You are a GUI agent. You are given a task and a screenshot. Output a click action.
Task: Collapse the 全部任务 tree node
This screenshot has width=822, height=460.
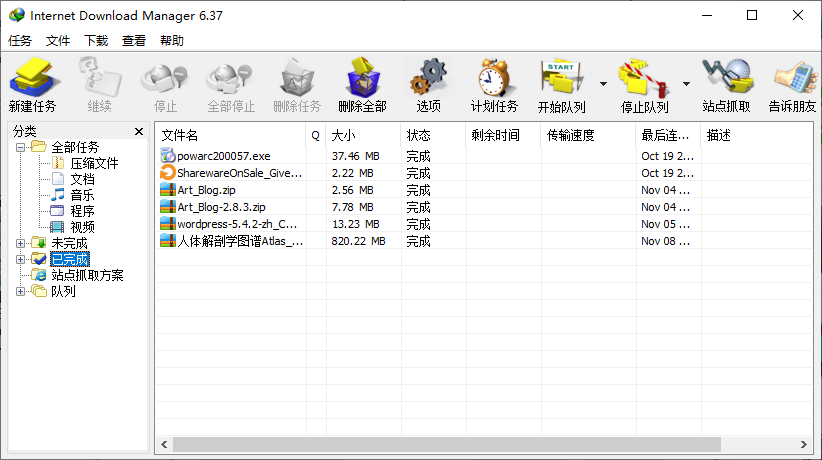[x=20, y=147]
